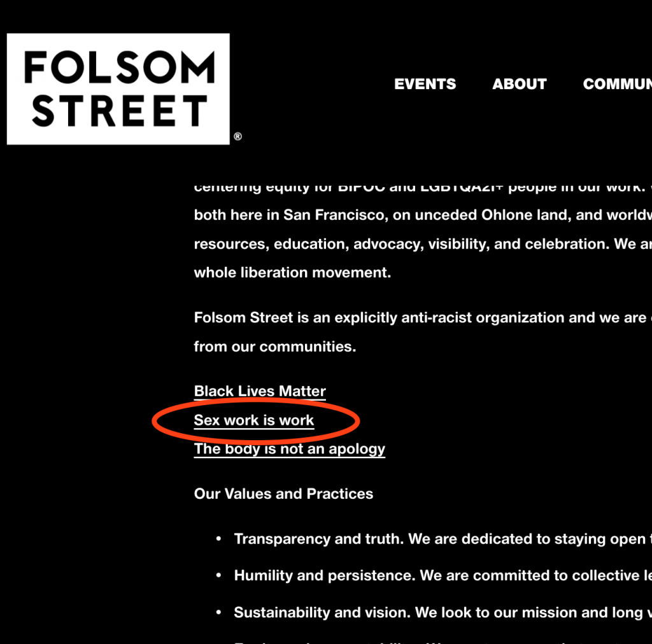This screenshot has height=644, width=652.
Task: Click the registered trademark symbol beside logo
Action: [237, 136]
